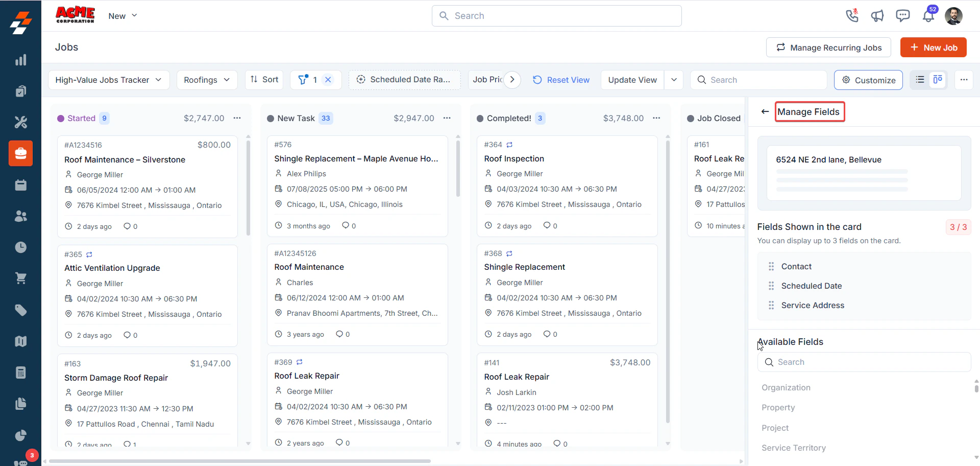980x466 pixels.
Task: Open the checklist clipboard sidebar icon
Action: [20, 91]
